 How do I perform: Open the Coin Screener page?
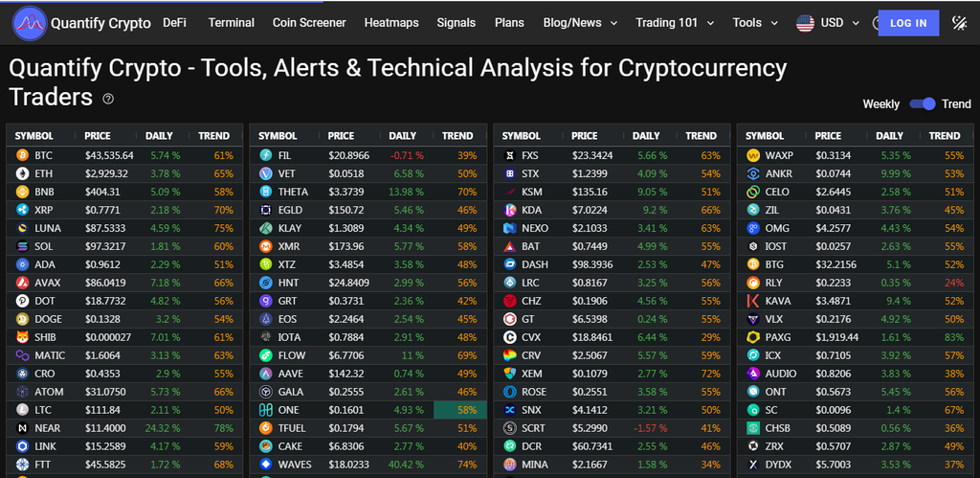pos(309,23)
